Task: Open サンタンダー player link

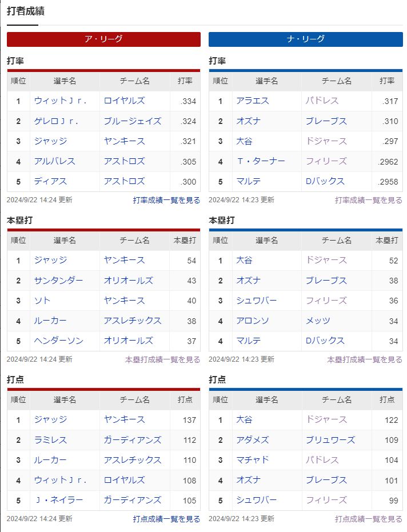Action: [58, 280]
